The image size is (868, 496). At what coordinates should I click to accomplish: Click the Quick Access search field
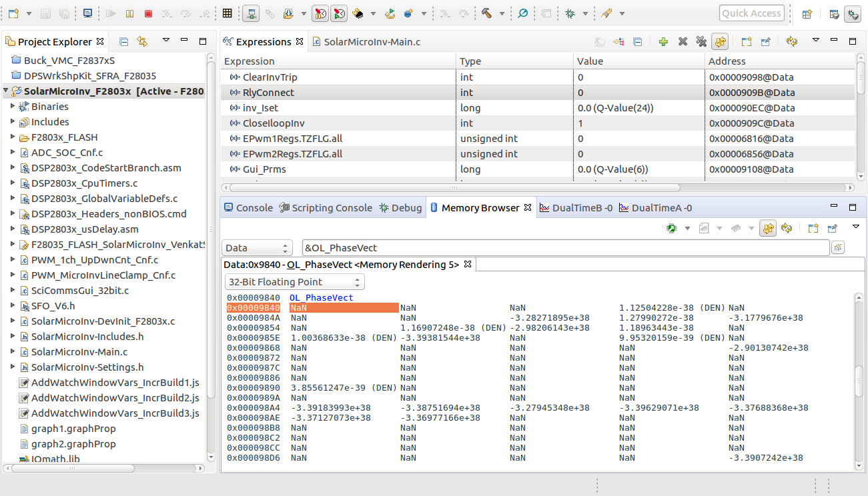pyautogui.click(x=751, y=13)
